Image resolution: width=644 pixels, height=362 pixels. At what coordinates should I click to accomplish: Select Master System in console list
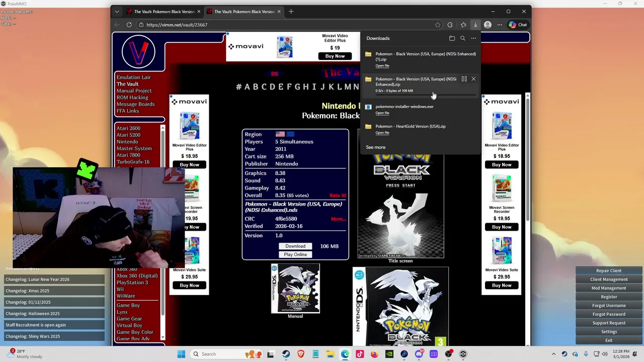click(x=134, y=148)
